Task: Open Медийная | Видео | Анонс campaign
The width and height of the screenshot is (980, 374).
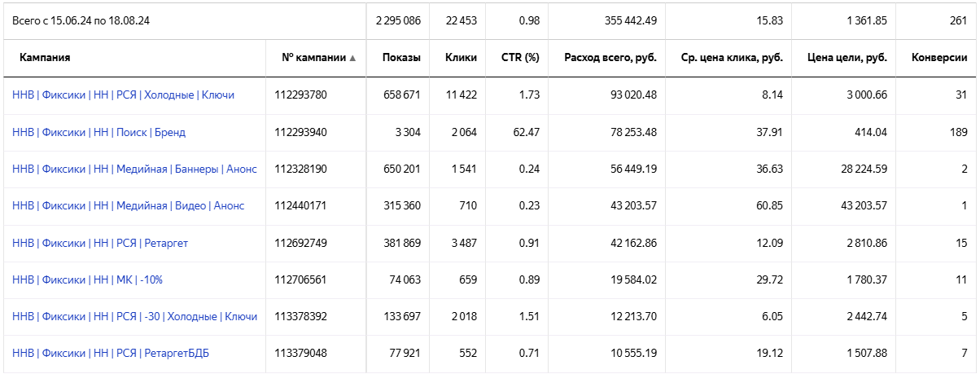Action: pyautogui.click(x=128, y=206)
